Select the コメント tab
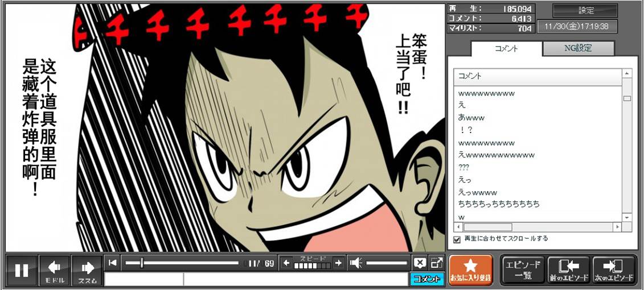 point(505,48)
